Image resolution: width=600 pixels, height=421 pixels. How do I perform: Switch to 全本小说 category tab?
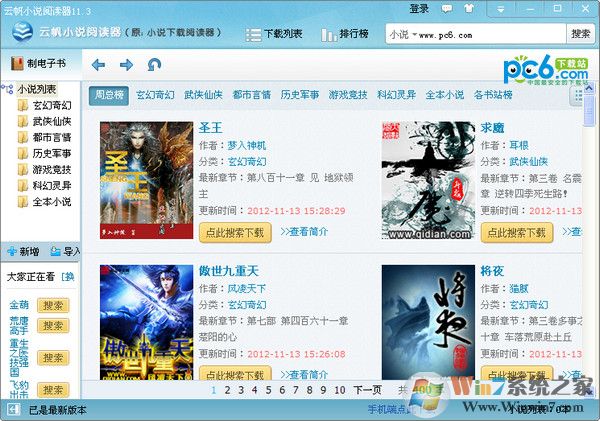coord(444,95)
